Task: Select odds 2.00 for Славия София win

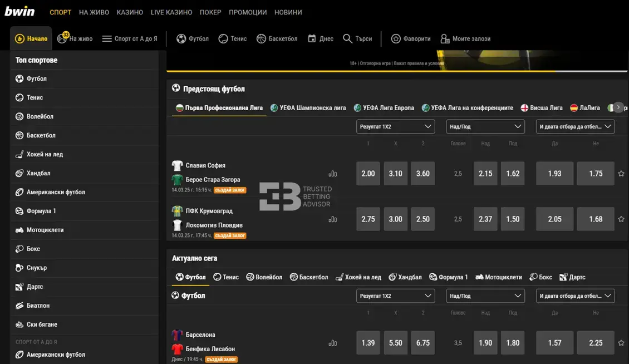Action: [x=368, y=174]
